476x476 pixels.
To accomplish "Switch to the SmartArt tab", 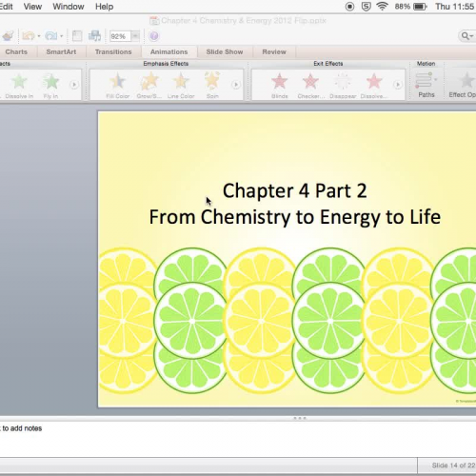I will point(61,51).
